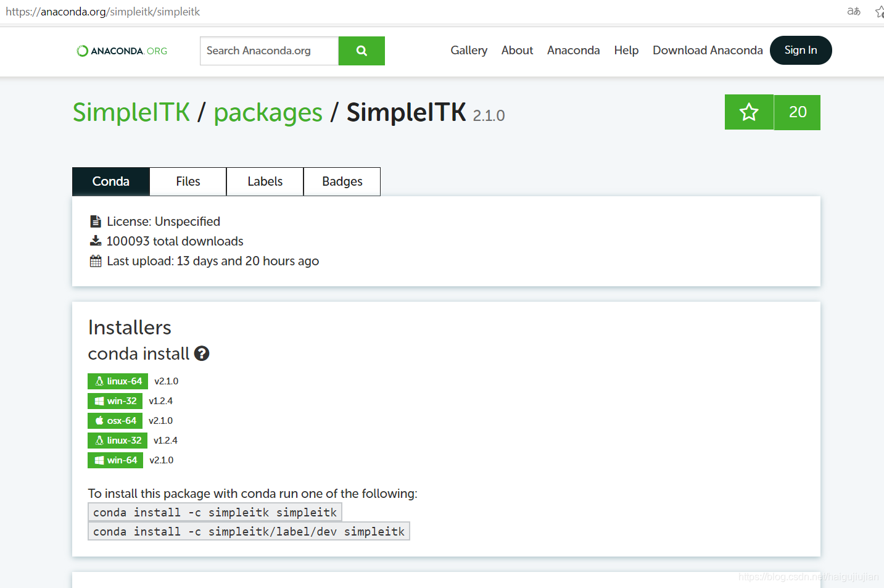Click the Search Anaconda.org input field
This screenshot has width=884, height=588.
pos(268,51)
